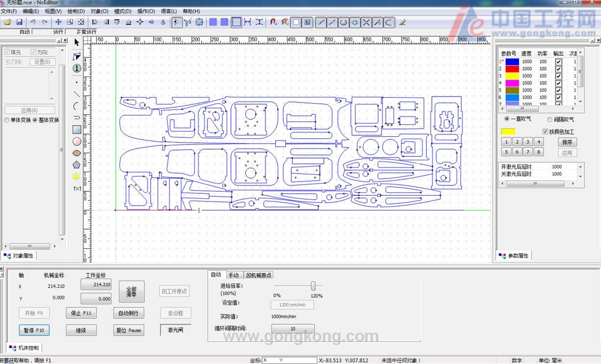This screenshot has width=601, height=364.
Task: Select the straight line drawing tool
Action: coord(77,94)
